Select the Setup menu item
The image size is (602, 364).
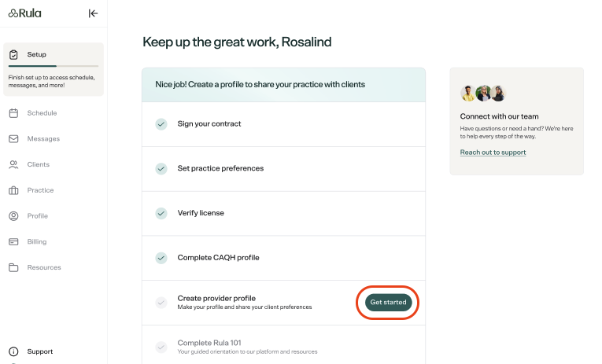54,54
